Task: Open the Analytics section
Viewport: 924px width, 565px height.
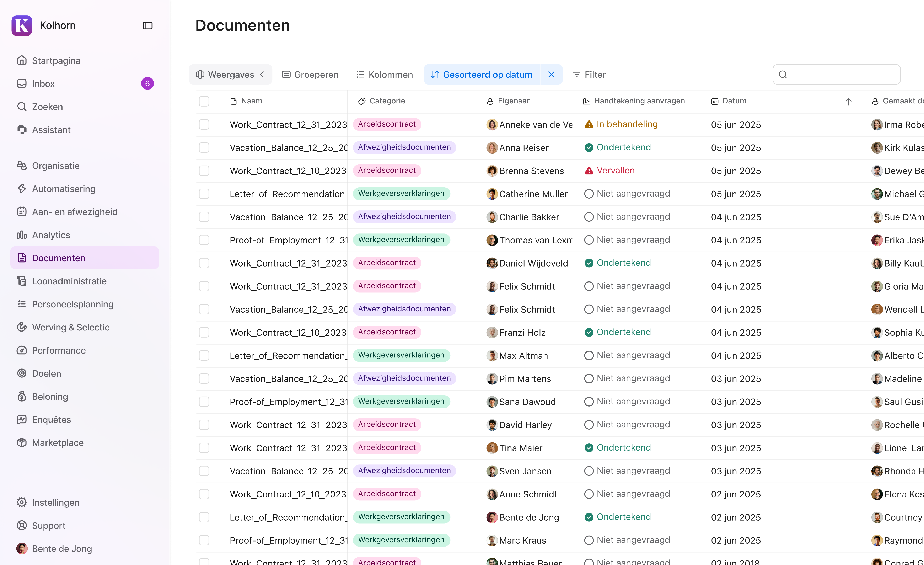Action: tap(51, 235)
